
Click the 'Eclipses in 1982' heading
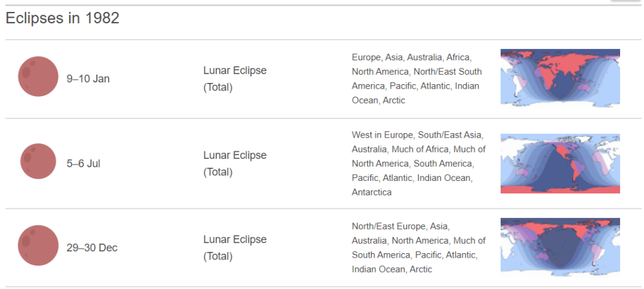[62, 18]
